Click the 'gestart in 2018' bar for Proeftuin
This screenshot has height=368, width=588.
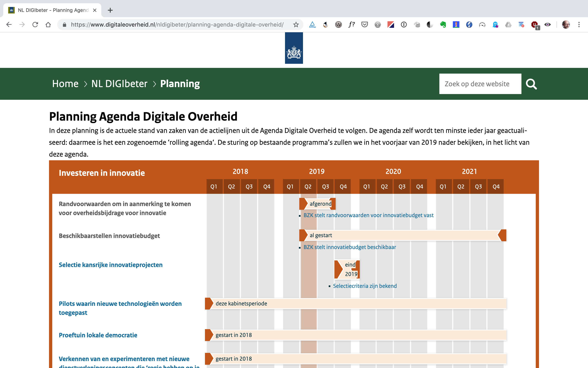[x=356, y=335]
